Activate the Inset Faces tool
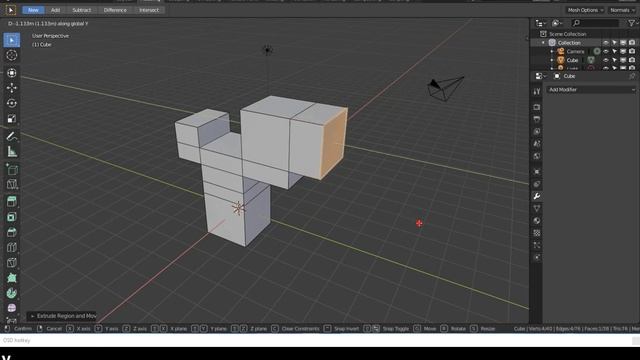The image size is (640, 360). tap(11, 217)
